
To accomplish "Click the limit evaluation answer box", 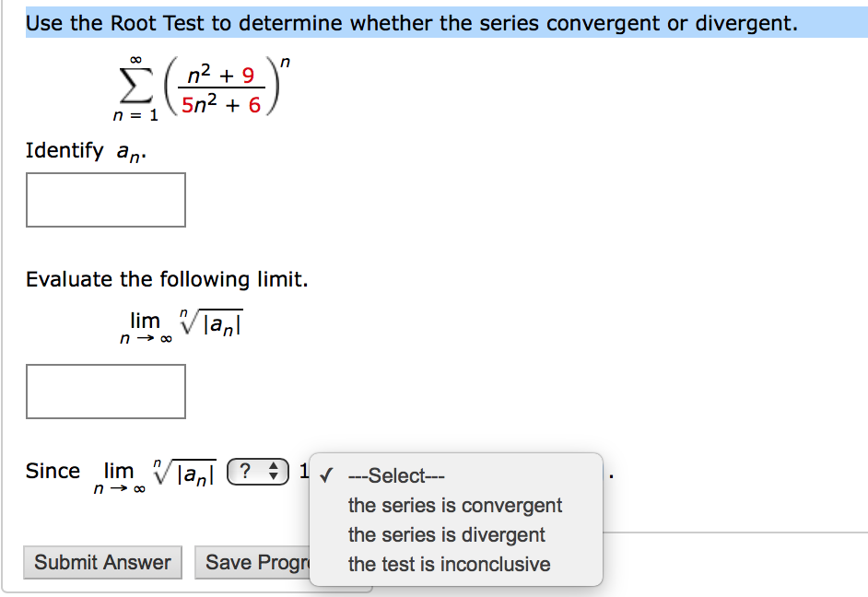I will (x=106, y=392).
